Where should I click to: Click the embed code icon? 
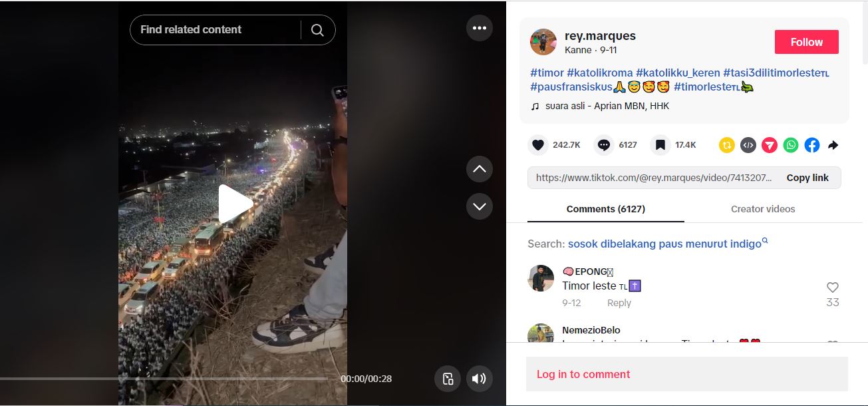[748, 145]
